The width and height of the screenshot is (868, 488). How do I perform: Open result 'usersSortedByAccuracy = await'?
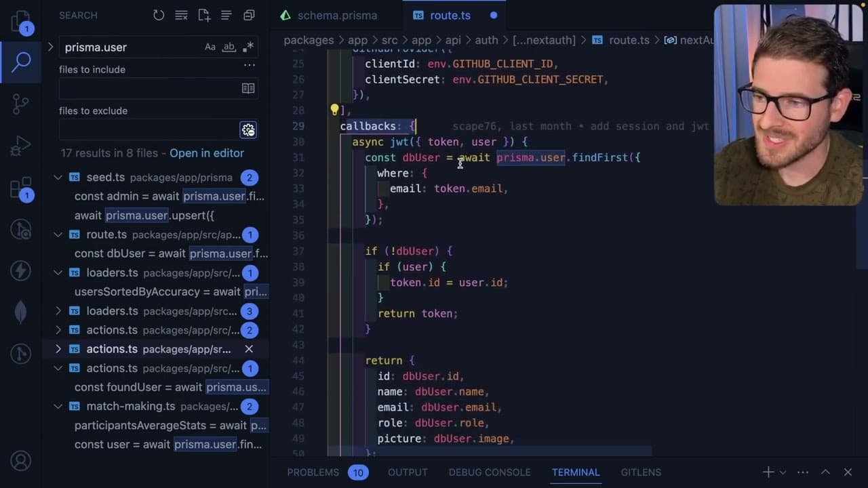click(x=170, y=292)
